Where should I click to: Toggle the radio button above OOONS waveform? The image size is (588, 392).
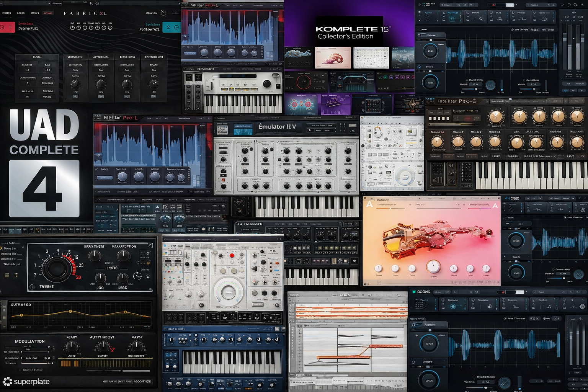coord(505,318)
